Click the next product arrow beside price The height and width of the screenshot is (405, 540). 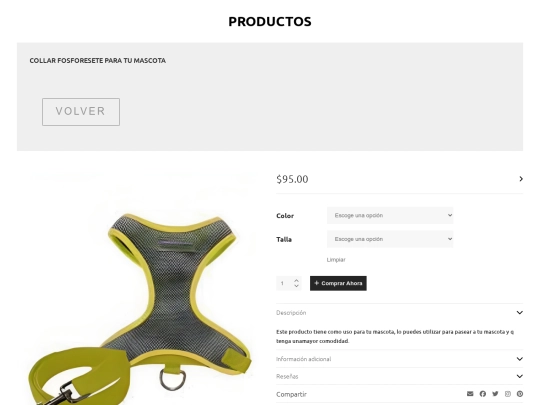tap(521, 179)
